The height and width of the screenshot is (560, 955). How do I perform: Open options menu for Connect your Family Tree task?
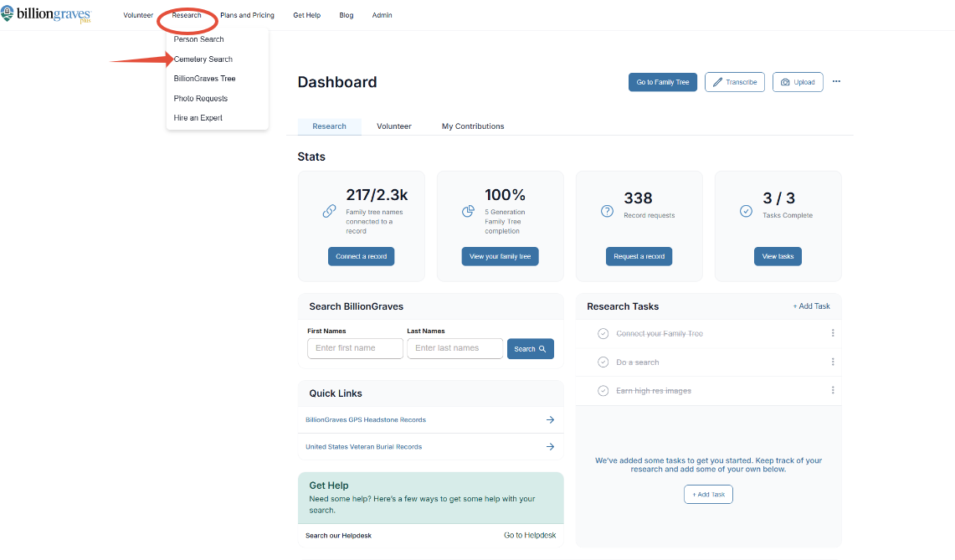click(x=833, y=333)
